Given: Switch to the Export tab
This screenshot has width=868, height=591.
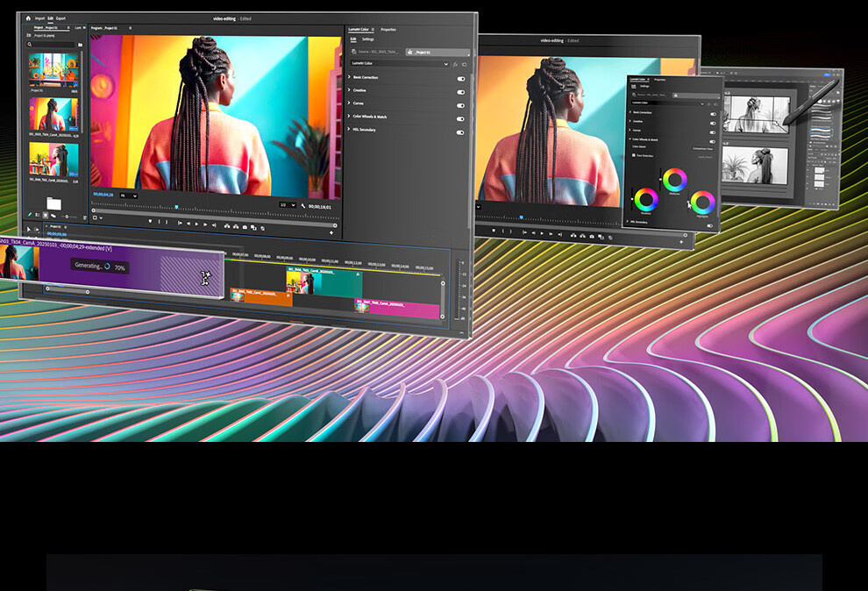Looking at the screenshot, I should pyautogui.click(x=60, y=18).
